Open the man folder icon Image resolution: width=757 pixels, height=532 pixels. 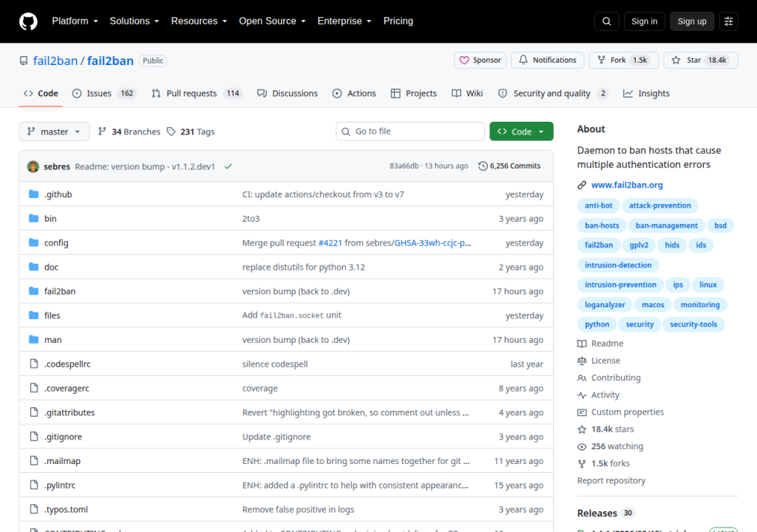coord(34,339)
